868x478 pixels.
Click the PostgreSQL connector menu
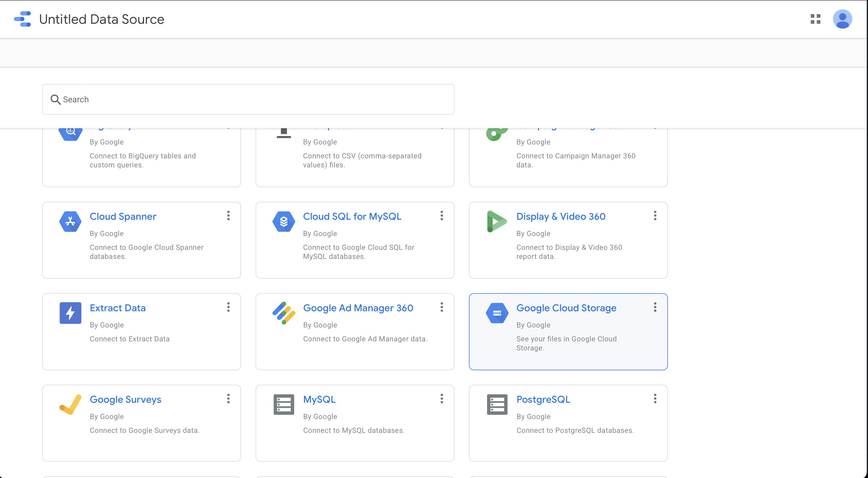tap(655, 400)
